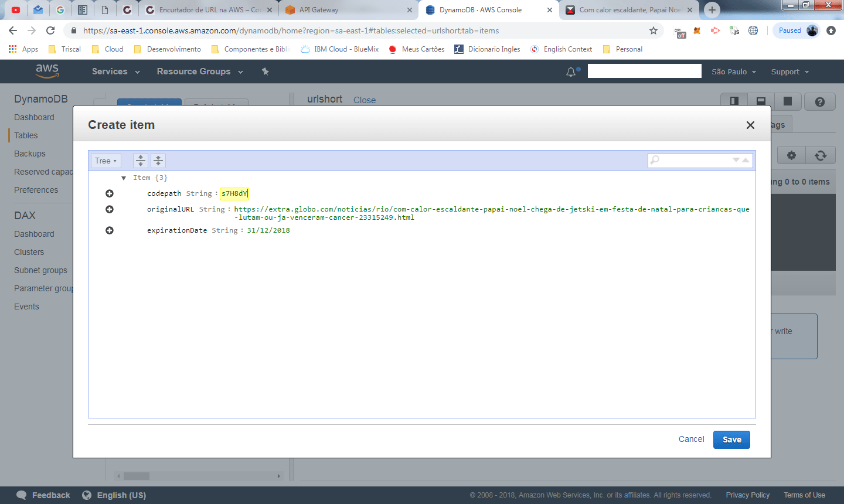
Task: Open the plus menu beside originalURL
Action: click(x=110, y=209)
